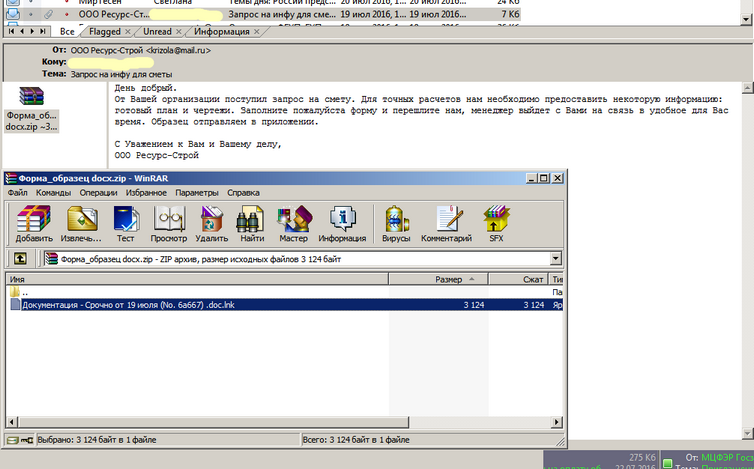The image size is (754, 469).
Task: Open Просмотр (View) in WinRAR toolbar
Action: [x=169, y=224]
